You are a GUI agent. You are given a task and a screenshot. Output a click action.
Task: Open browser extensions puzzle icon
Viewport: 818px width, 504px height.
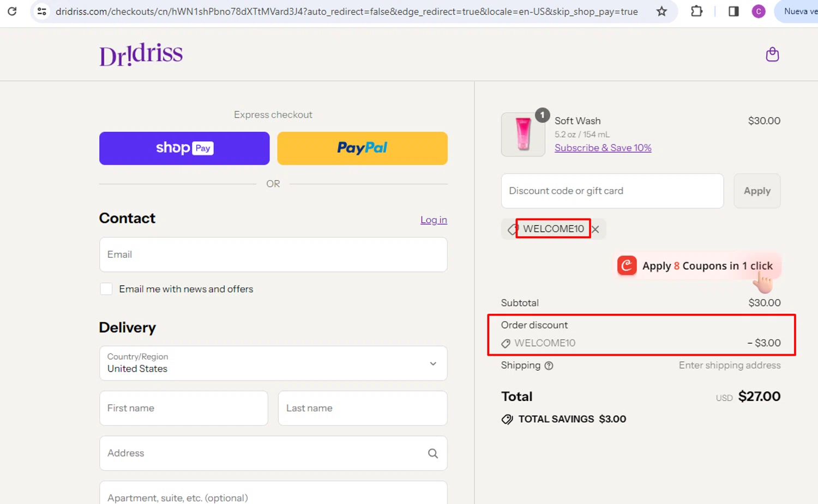click(696, 11)
